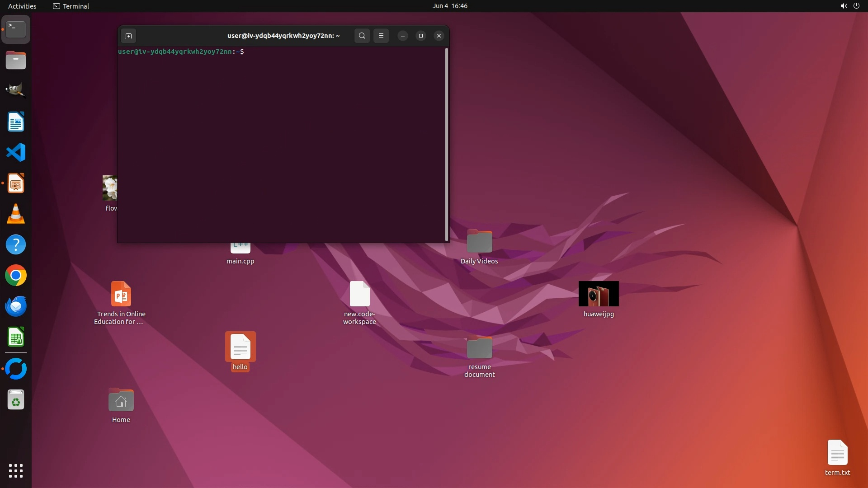Open LibreOffice Calc from the dock

(x=16, y=337)
